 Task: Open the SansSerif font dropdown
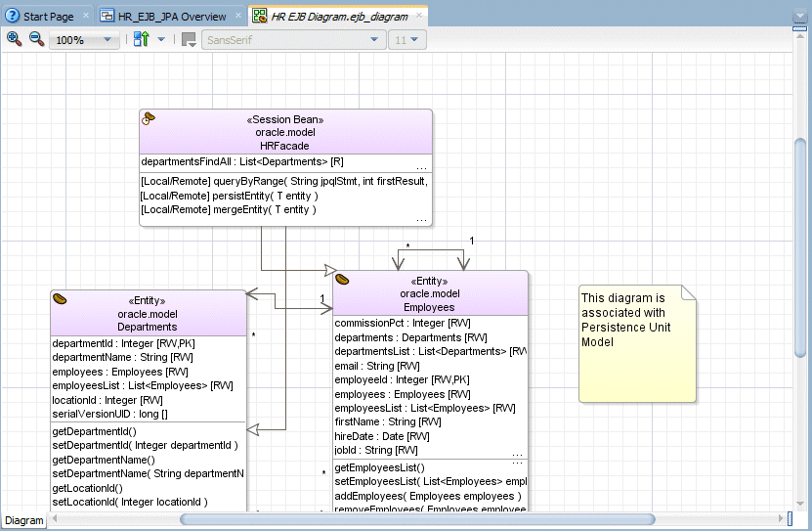pos(293,40)
